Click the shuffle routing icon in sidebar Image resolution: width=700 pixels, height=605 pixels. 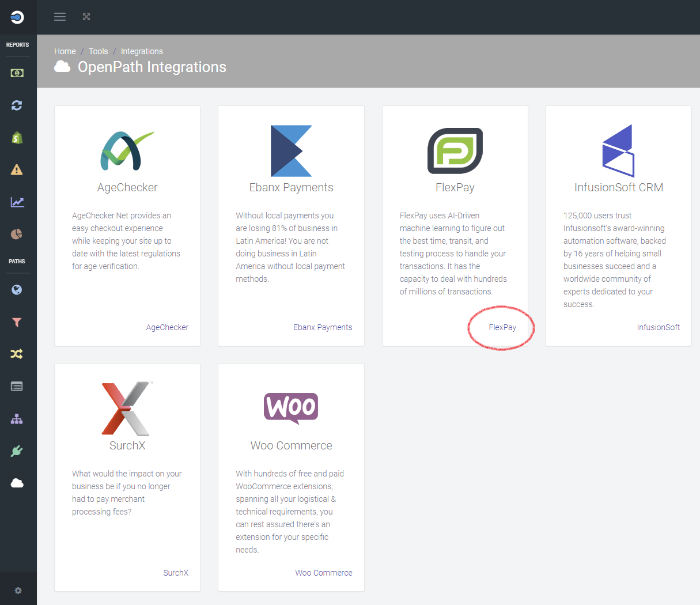[x=18, y=354]
